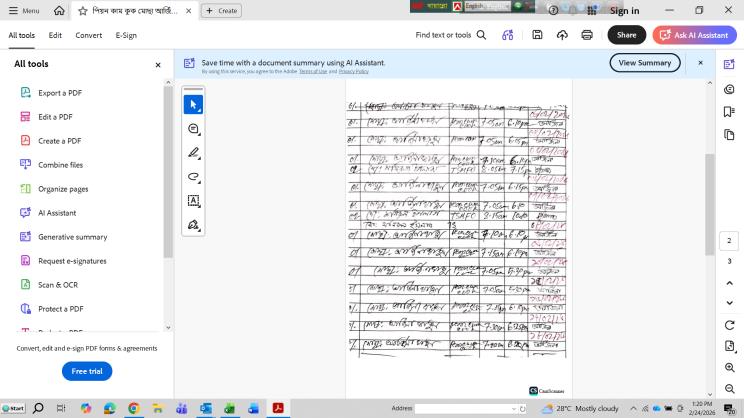Viewport: 744px width, 418px height.
Task: Dismiss the AI Assistant summary banner
Action: pyautogui.click(x=700, y=62)
